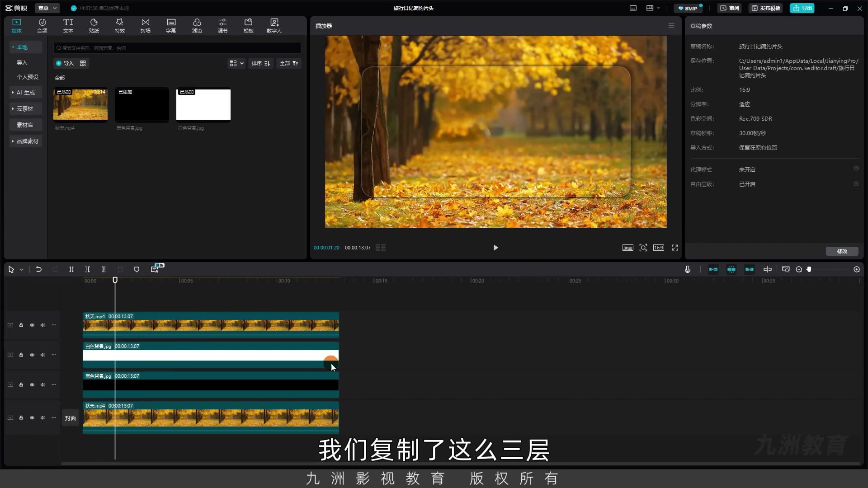Open the 菜单 menu dropdown
This screenshot has width=868, height=488.
pyautogui.click(x=47, y=8)
